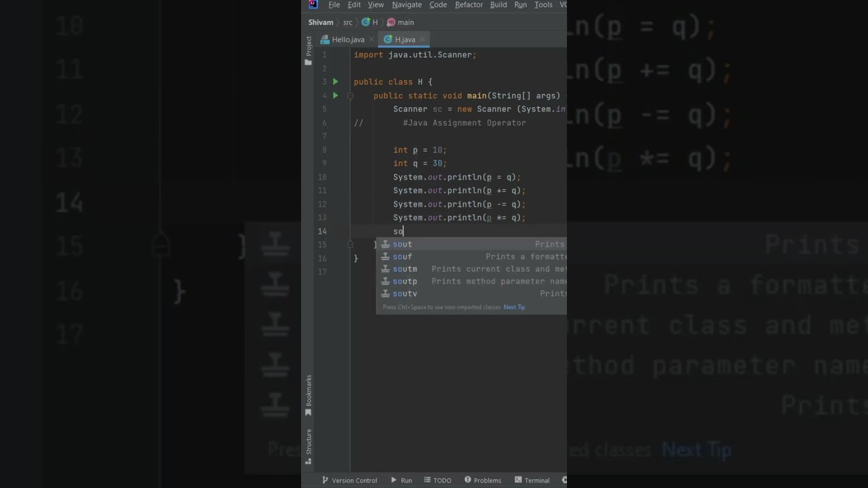Show the TODO tool window
The height and width of the screenshot is (488, 868).
(438, 481)
